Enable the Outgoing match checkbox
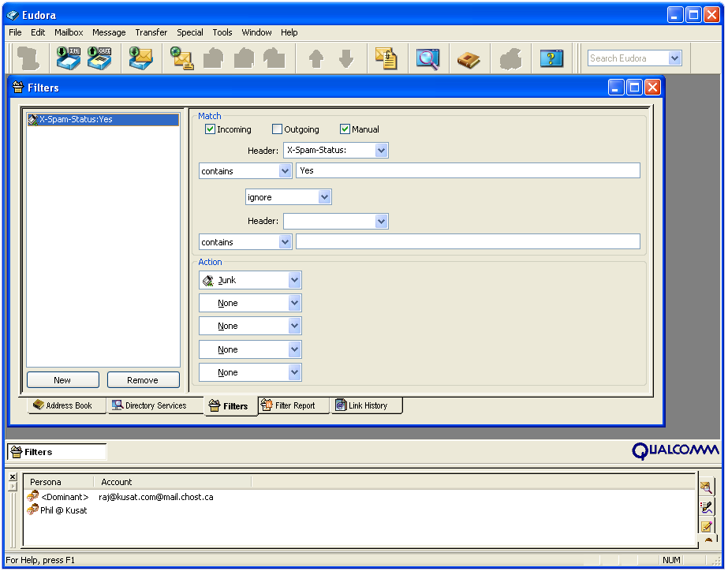 [x=277, y=129]
